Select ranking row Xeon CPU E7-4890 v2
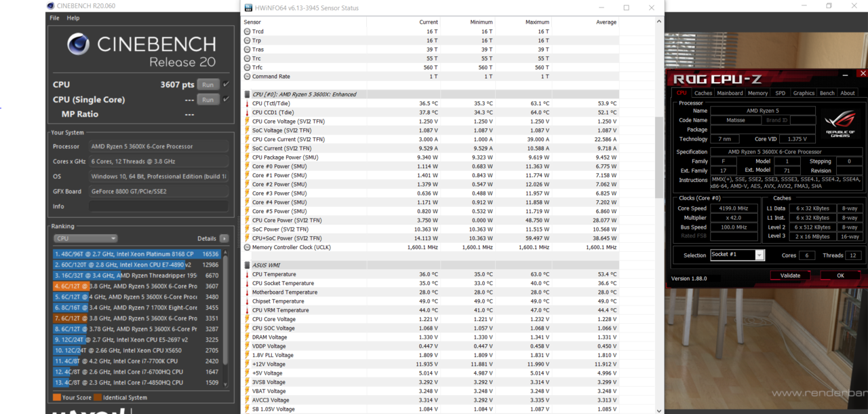Image resolution: width=868 pixels, height=414 pixels. (x=137, y=265)
